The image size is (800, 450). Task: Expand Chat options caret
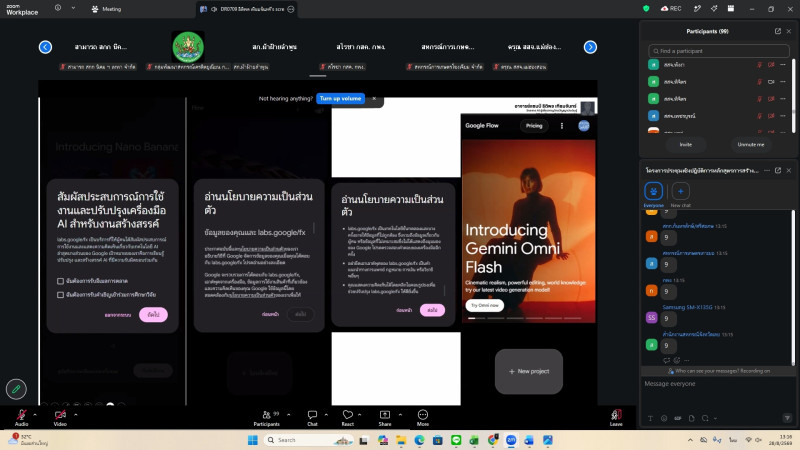coord(326,414)
